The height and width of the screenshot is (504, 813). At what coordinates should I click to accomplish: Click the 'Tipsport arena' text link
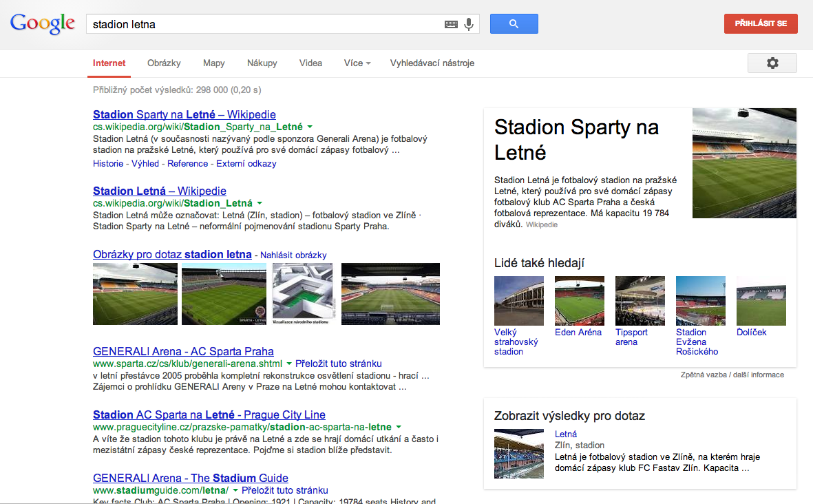click(x=631, y=337)
